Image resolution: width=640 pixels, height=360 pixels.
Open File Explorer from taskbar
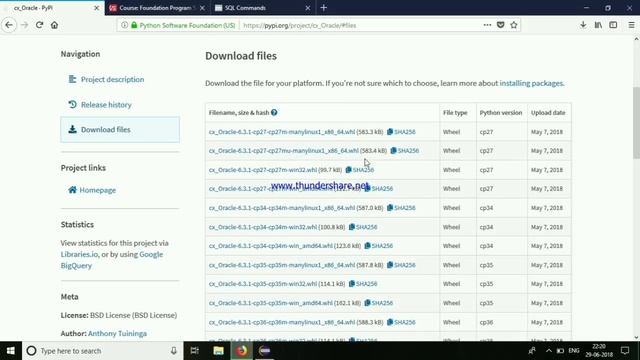tap(218, 351)
